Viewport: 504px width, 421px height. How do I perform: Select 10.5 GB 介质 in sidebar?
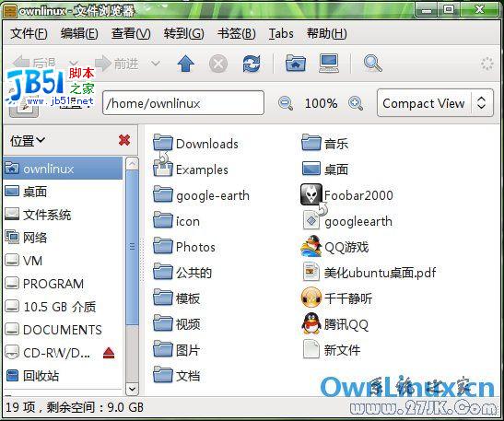51,307
